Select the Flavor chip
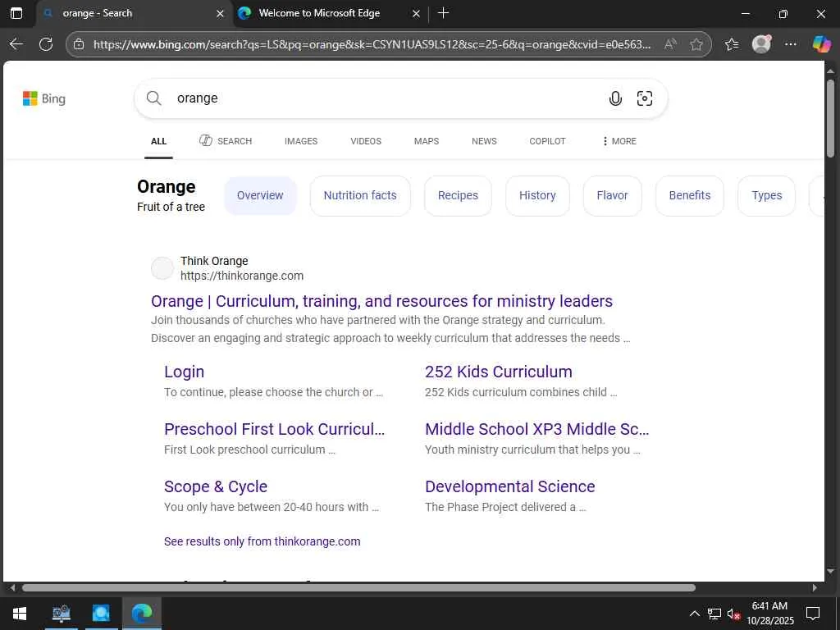This screenshot has width=840, height=630. pyautogui.click(x=612, y=195)
